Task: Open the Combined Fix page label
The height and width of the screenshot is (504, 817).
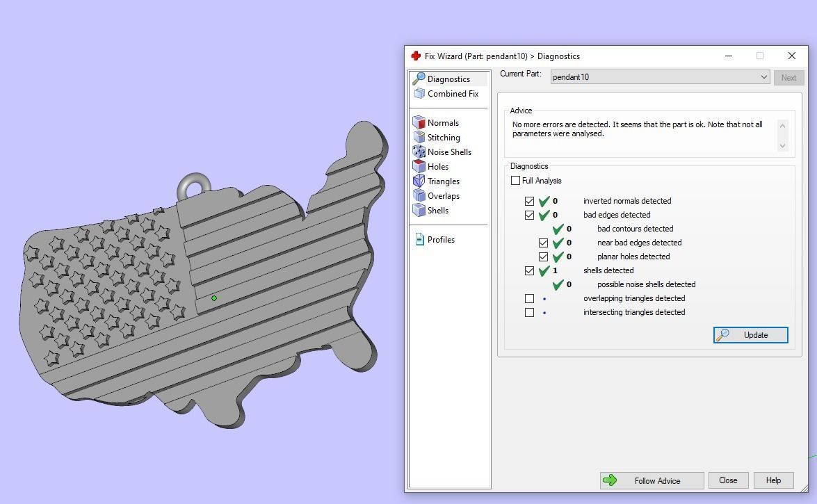Action: (x=453, y=94)
